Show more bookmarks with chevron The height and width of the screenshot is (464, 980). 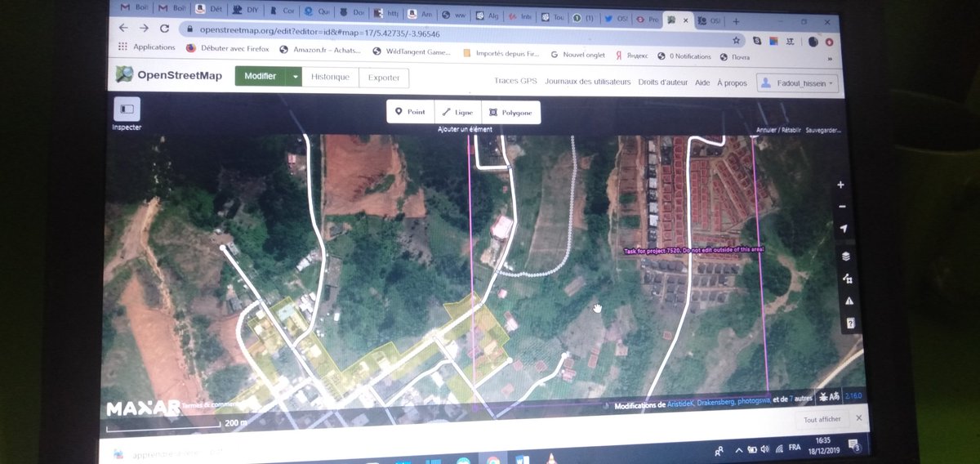pyautogui.click(x=831, y=59)
